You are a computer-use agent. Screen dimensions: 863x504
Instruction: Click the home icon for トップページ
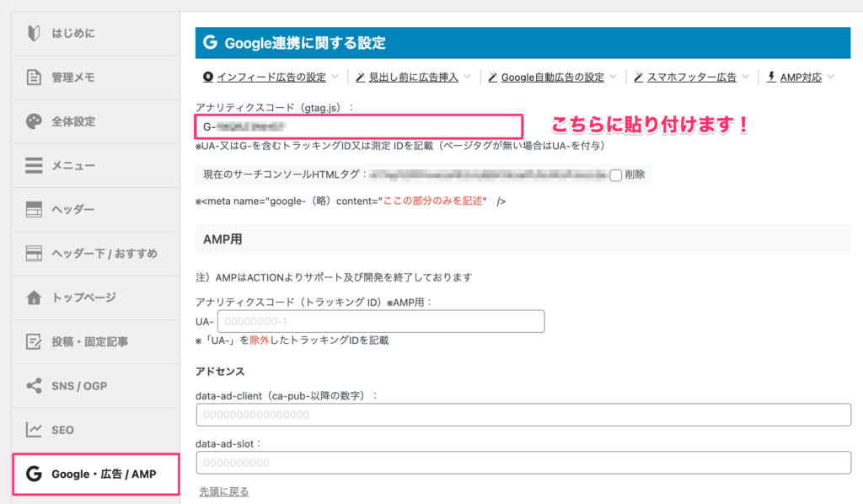(x=34, y=298)
